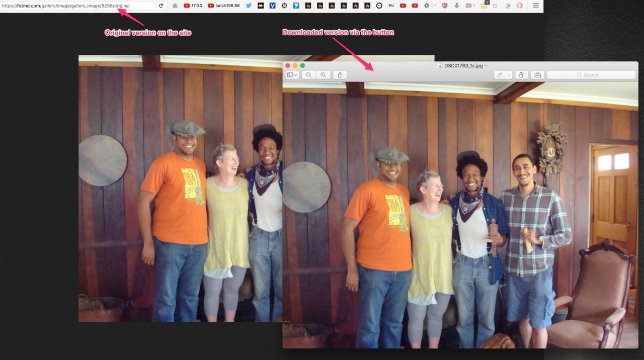
Task: Open Preview sidebar view dropdown
Action: [292, 75]
